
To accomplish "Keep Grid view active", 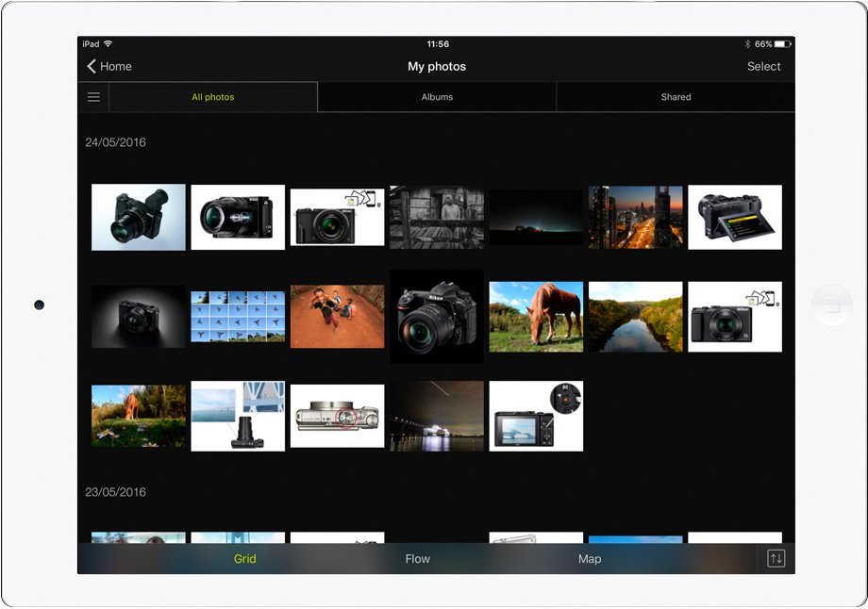I will [x=244, y=558].
